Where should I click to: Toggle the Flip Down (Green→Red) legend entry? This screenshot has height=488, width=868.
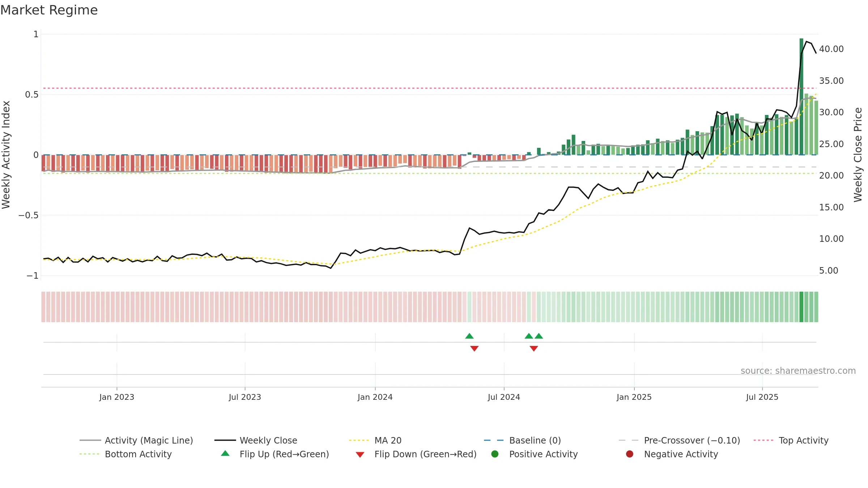(x=416, y=454)
